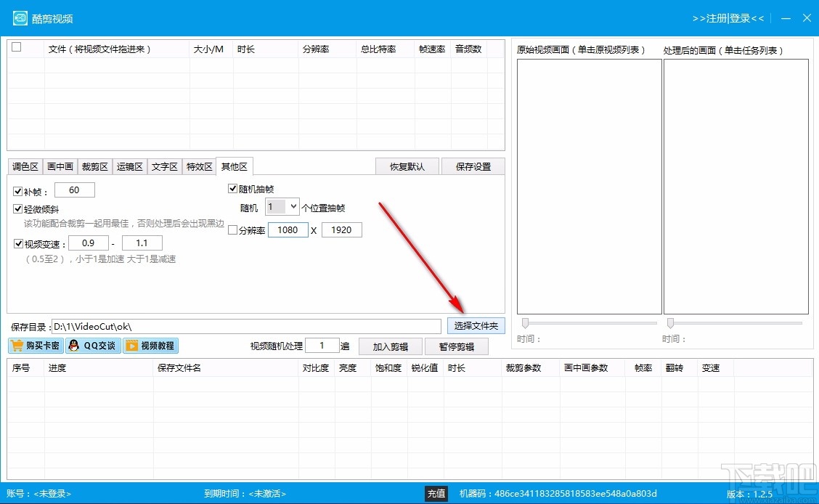Screen dimensions: 819x504
Task: Click the 总比特率 column header
Action: click(386, 49)
